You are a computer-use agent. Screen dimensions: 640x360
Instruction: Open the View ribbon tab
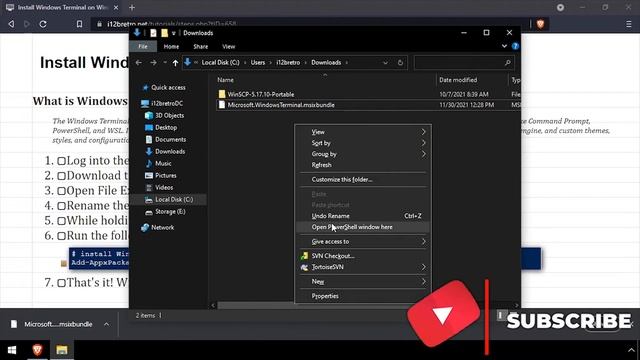coord(229,47)
